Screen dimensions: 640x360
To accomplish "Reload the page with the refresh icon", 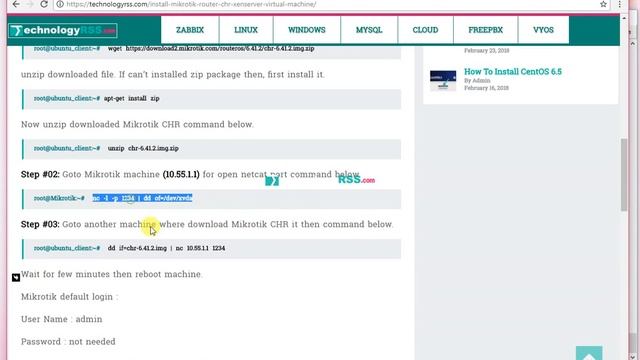I will pyautogui.click(x=44, y=4).
